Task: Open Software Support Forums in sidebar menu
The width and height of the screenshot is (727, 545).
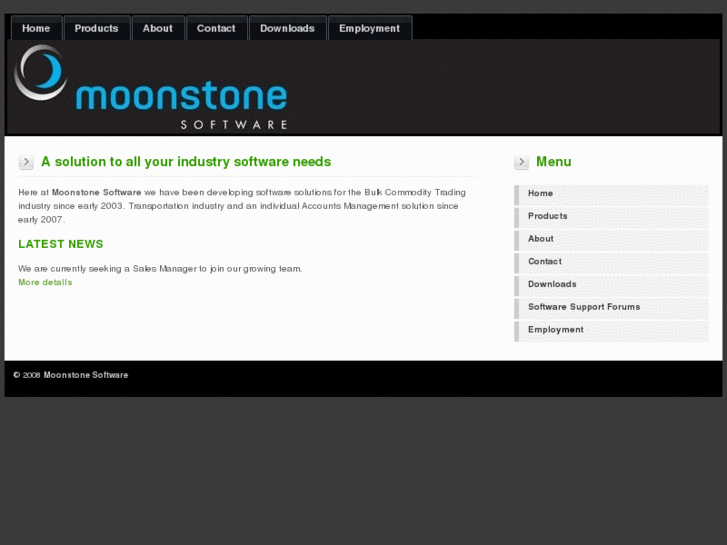Action: point(611,308)
